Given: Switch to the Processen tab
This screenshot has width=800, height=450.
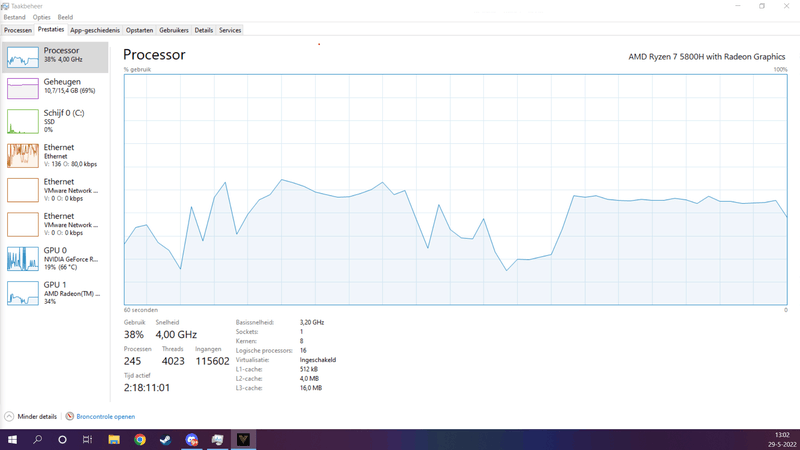Looking at the screenshot, I should click(x=18, y=30).
